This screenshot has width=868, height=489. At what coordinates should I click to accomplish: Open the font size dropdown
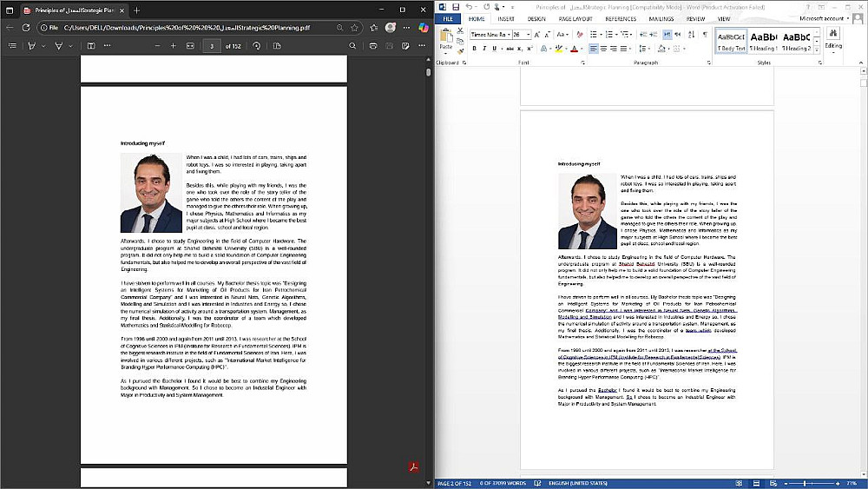point(529,35)
